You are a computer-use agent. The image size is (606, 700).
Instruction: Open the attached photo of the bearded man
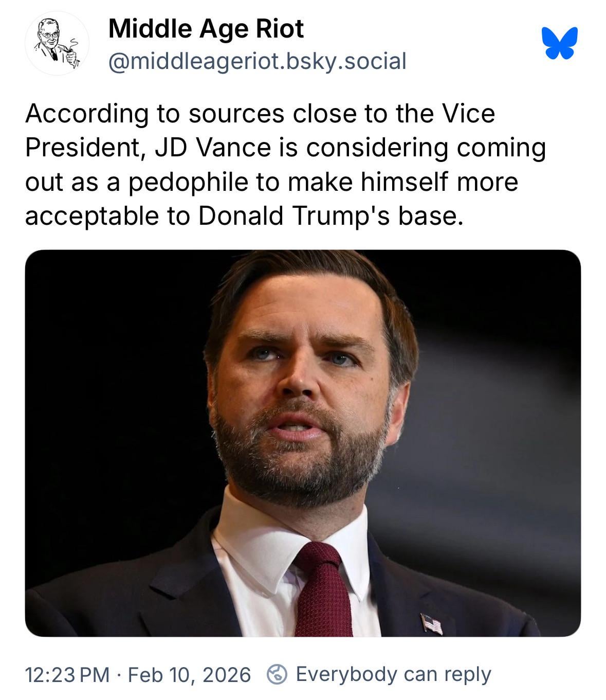[303, 442]
